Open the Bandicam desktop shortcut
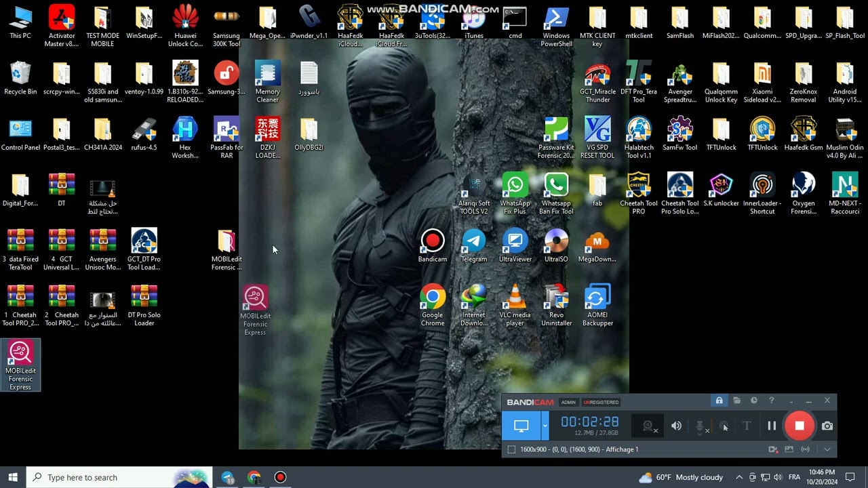The width and height of the screenshot is (868, 488). [433, 246]
